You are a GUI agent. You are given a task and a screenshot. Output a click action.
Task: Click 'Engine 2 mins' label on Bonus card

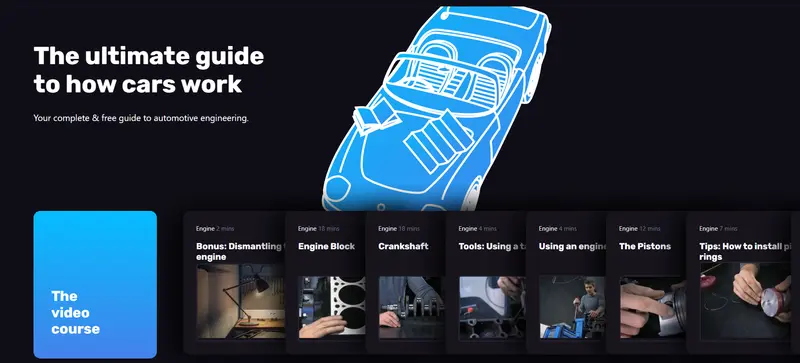(215, 229)
